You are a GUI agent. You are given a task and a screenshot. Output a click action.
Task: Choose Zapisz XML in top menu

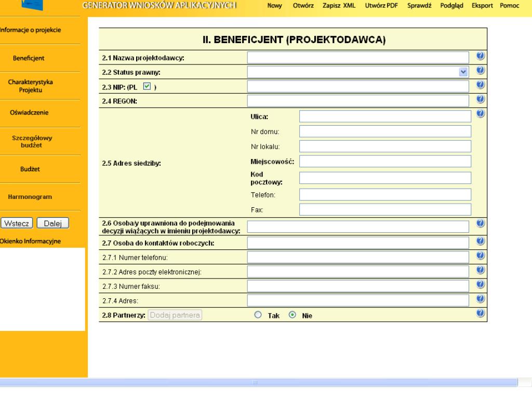339,6
